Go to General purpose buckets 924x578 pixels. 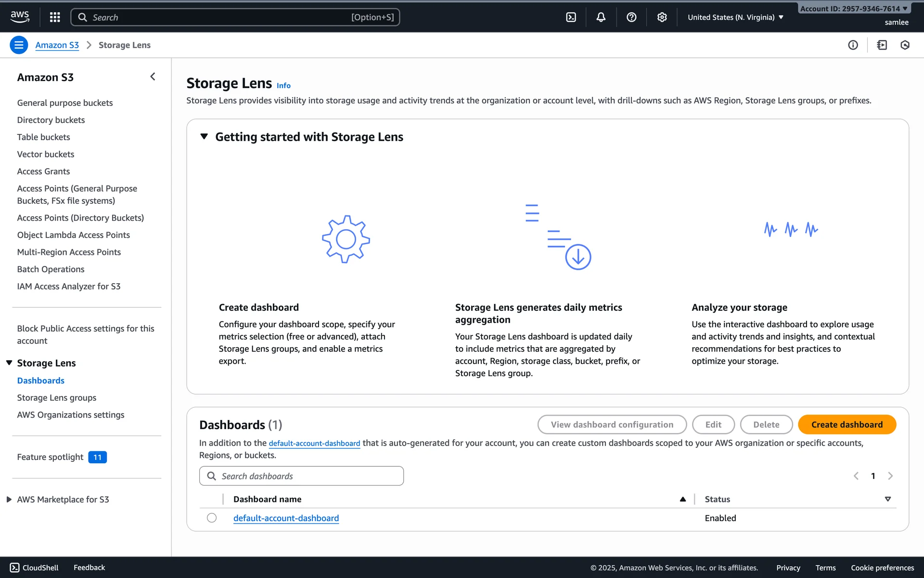pos(65,103)
